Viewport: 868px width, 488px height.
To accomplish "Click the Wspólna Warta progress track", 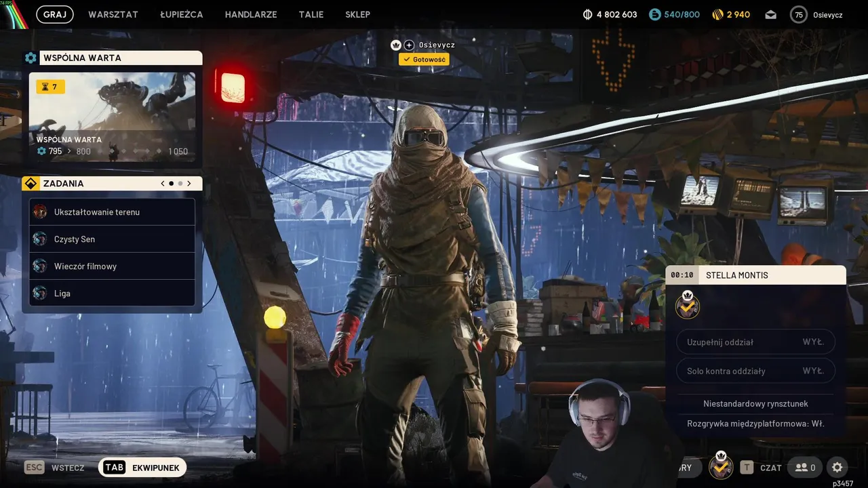I will [x=129, y=151].
